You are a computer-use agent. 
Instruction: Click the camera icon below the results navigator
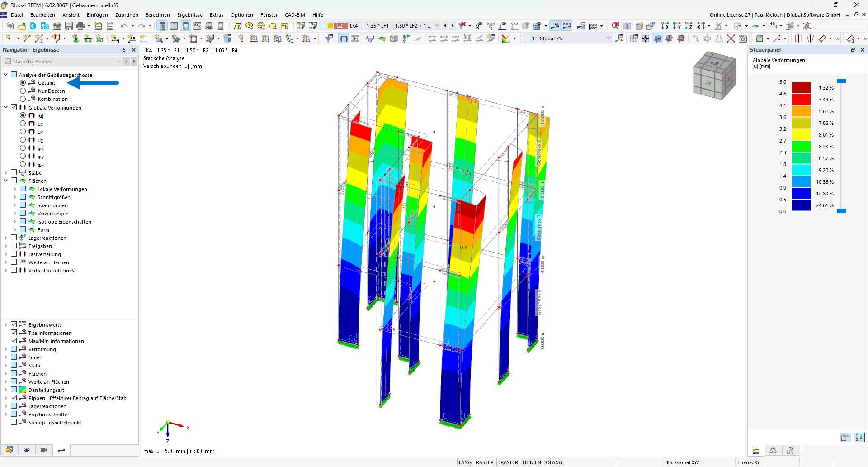tap(43, 450)
